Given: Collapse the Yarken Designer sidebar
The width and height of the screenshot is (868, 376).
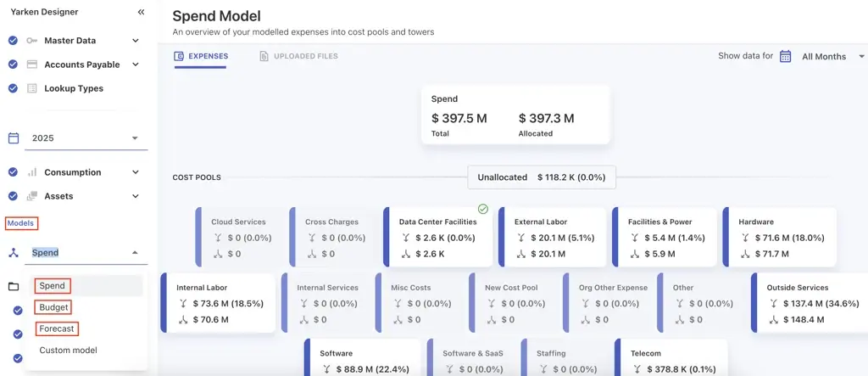Looking at the screenshot, I should [141, 12].
